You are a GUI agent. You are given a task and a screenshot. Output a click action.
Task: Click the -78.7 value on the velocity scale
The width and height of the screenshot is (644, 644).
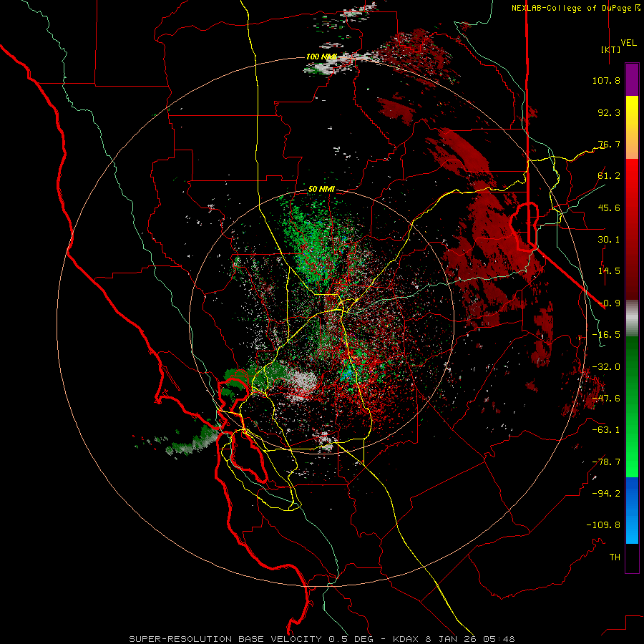[x=606, y=462]
